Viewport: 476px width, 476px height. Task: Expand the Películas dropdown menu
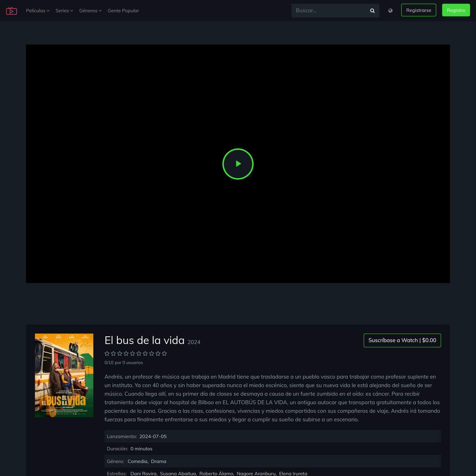[x=38, y=11]
